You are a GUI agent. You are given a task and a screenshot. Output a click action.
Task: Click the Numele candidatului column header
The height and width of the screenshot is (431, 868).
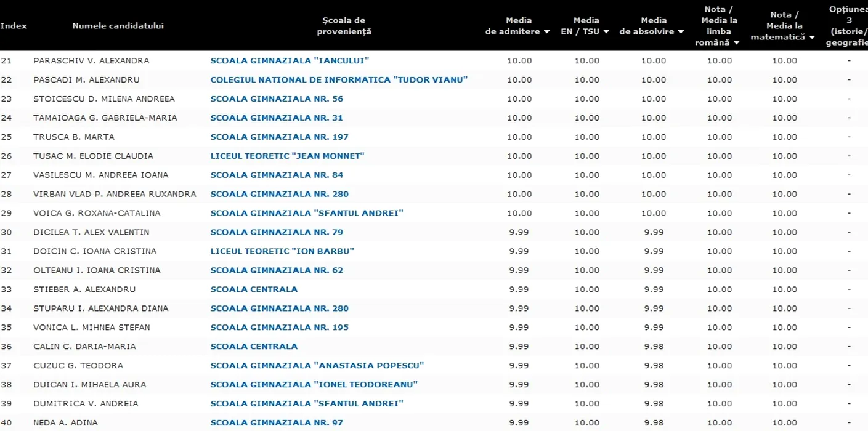[x=118, y=26]
